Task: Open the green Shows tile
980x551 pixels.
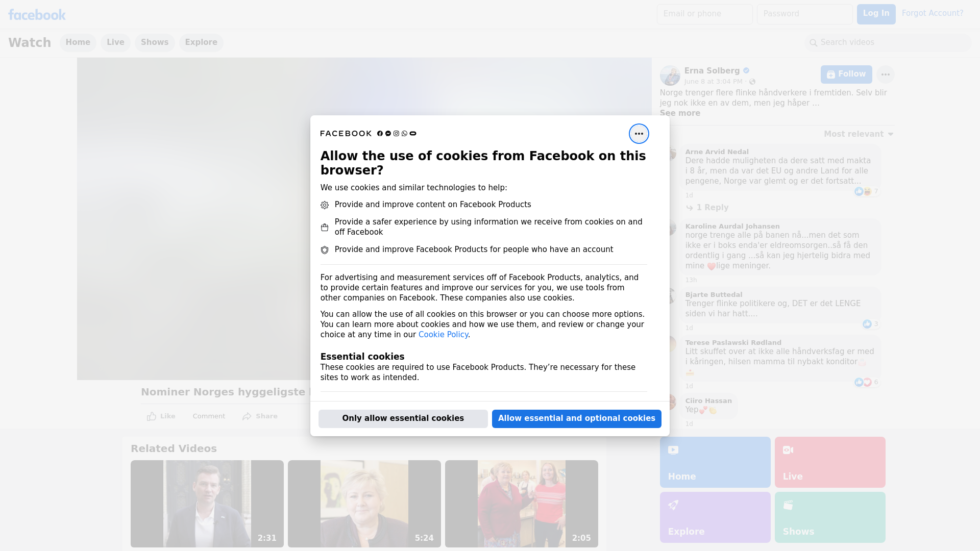Action: (830, 517)
